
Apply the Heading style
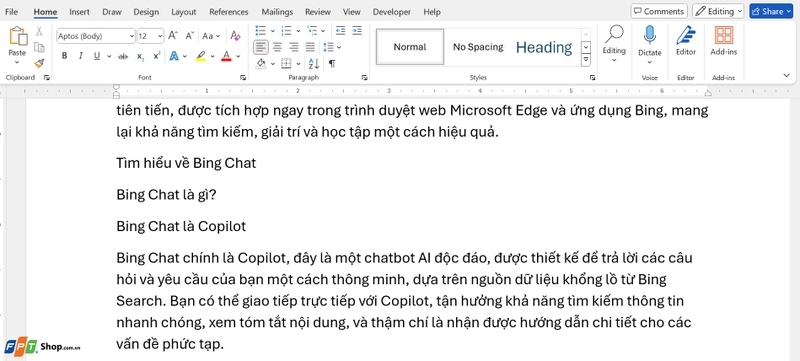(544, 47)
